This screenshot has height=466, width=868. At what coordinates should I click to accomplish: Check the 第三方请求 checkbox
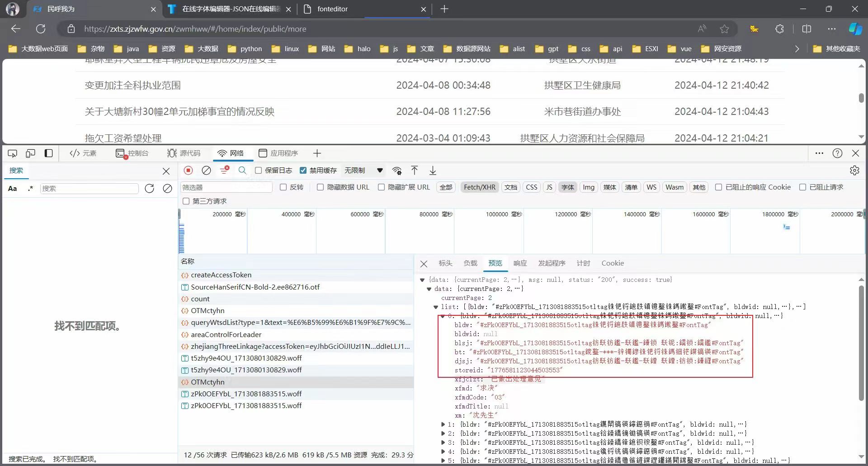coord(186,201)
